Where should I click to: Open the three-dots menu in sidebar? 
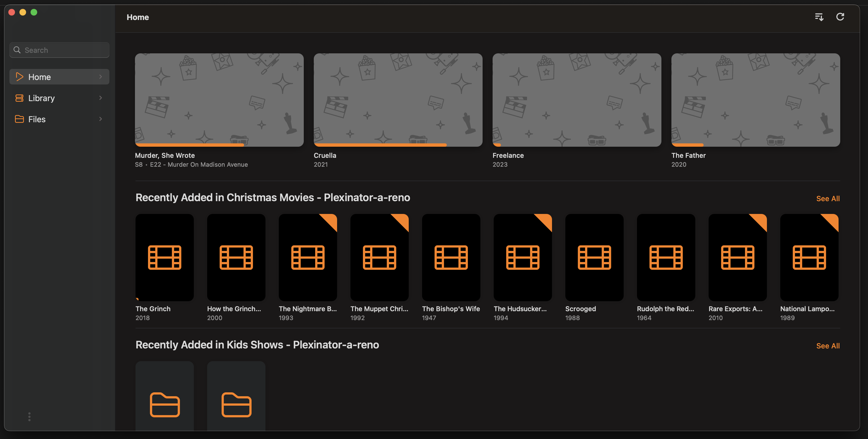click(x=29, y=416)
